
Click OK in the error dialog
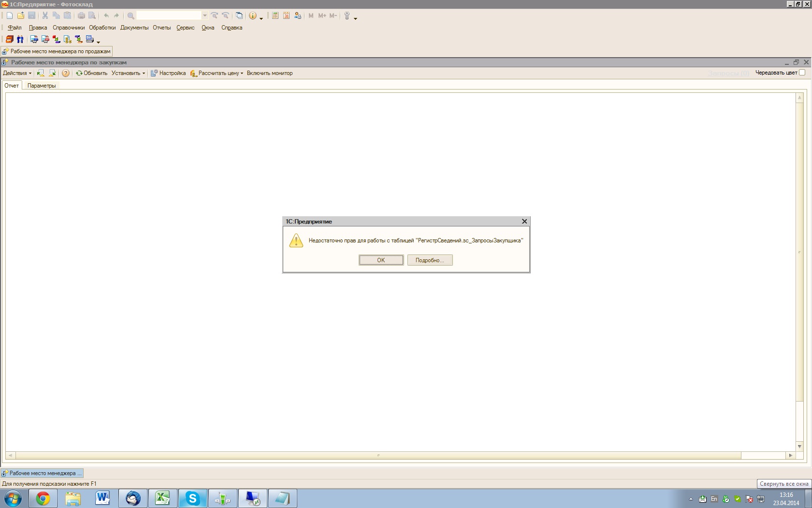(381, 260)
